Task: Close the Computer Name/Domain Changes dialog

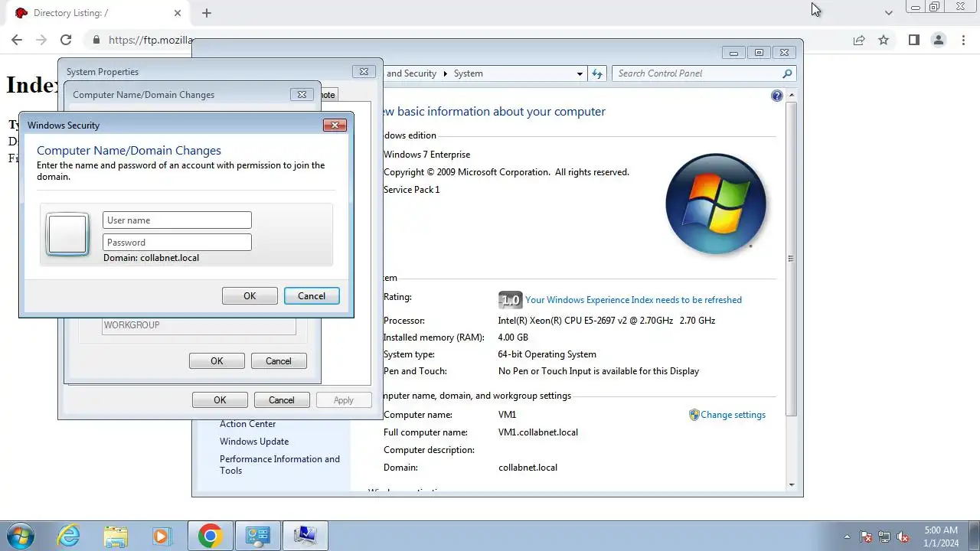Action: (302, 94)
